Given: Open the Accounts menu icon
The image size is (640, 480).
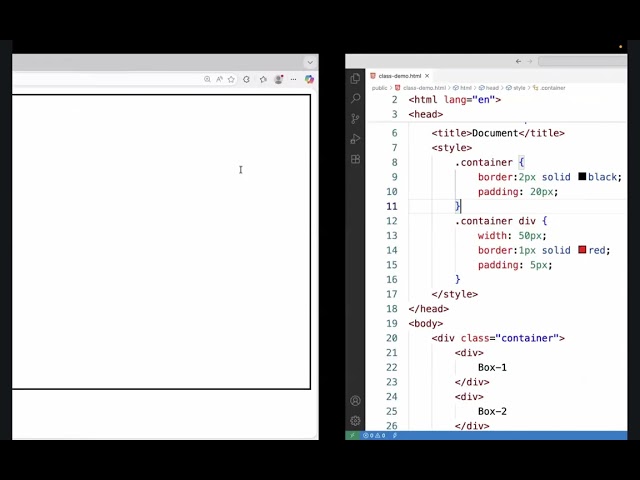Looking at the screenshot, I should (355, 401).
